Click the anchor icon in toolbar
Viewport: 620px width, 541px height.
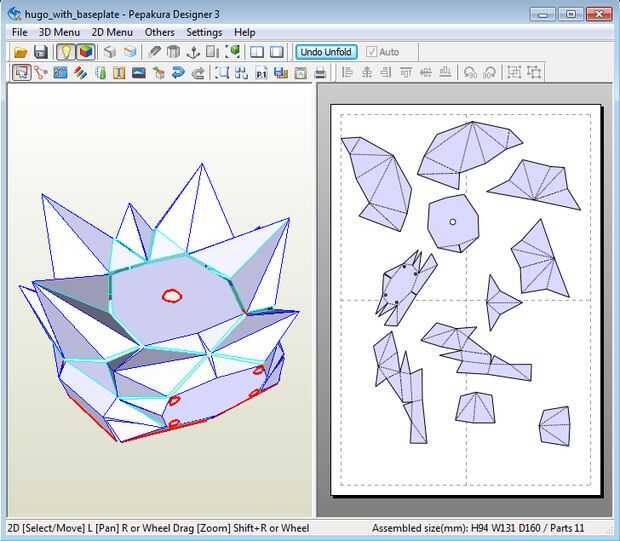(193, 52)
